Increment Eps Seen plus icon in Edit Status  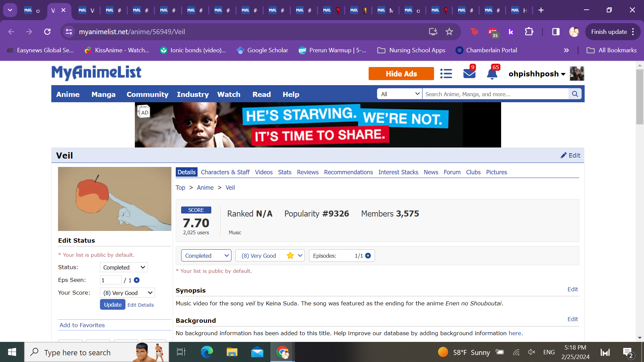pyautogui.click(x=137, y=280)
